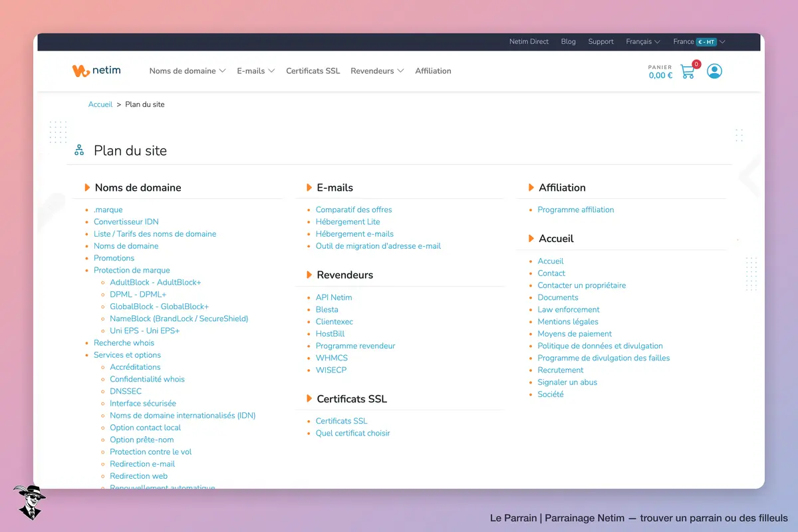Open the France € - HT country selector

pos(699,41)
